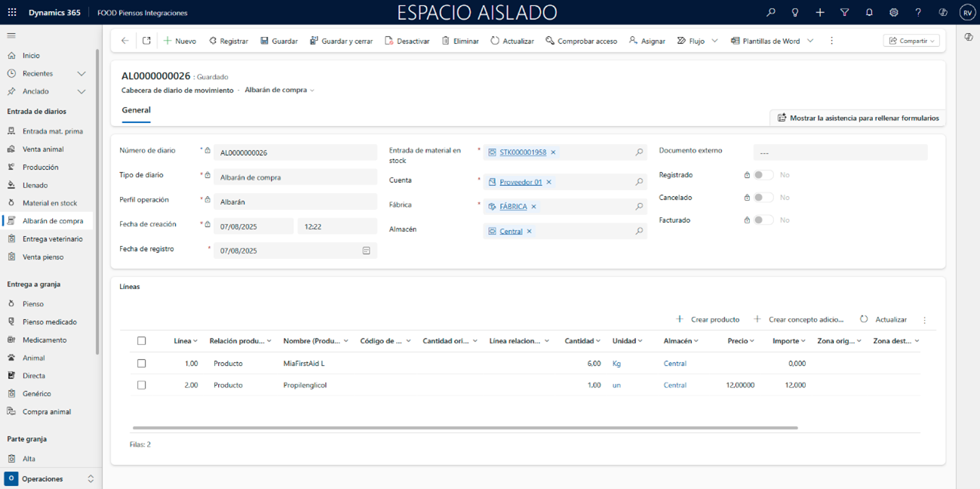Click the Guardar y cerrar button
Screen dimensions: 980x489
[x=341, y=41]
